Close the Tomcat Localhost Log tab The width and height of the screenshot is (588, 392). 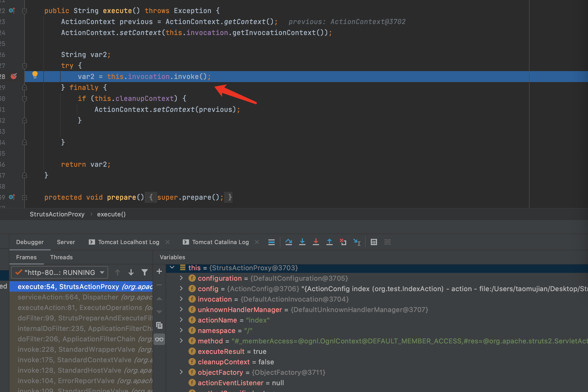coord(168,242)
